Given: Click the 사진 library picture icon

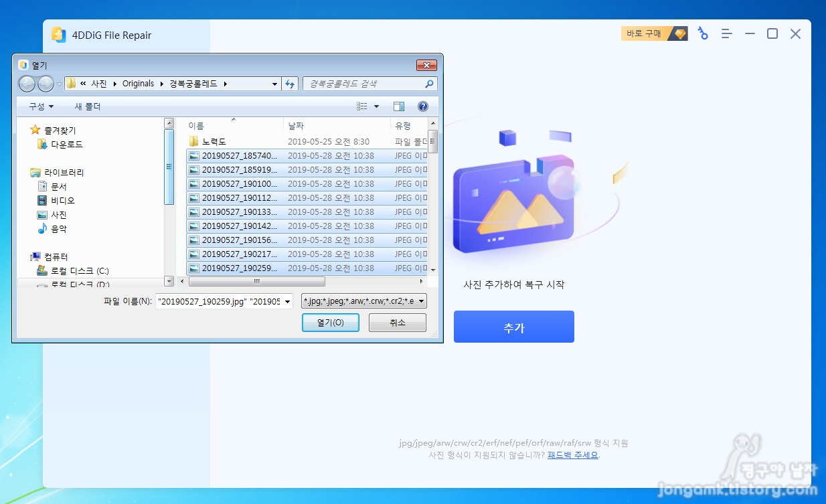Looking at the screenshot, I should [x=42, y=215].
